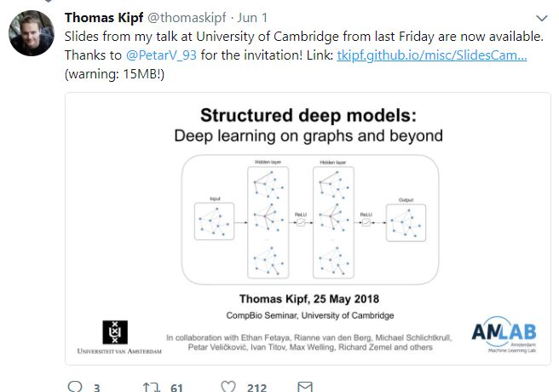This screenshot has width=559, height=392.
Task: Click 'Thomas Kipf, 25 May 2018' slide text
Action: point(309,298)
